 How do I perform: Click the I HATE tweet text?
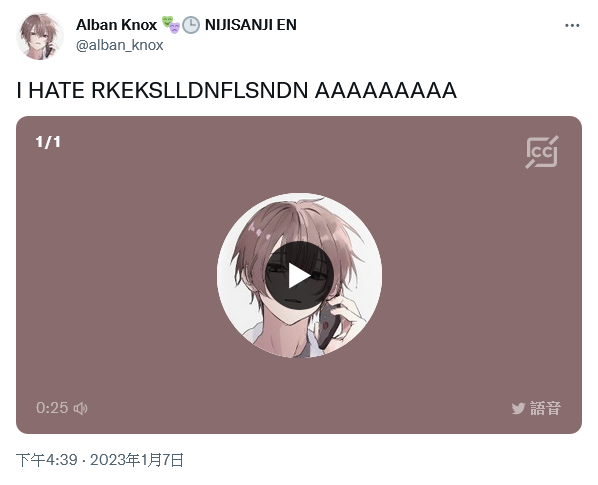[x=50, y=91]
